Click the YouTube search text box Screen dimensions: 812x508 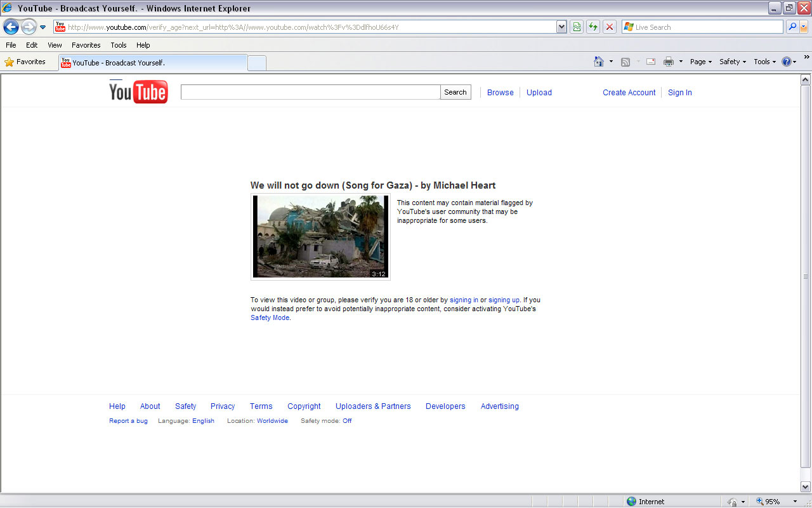tap(310, 92)
